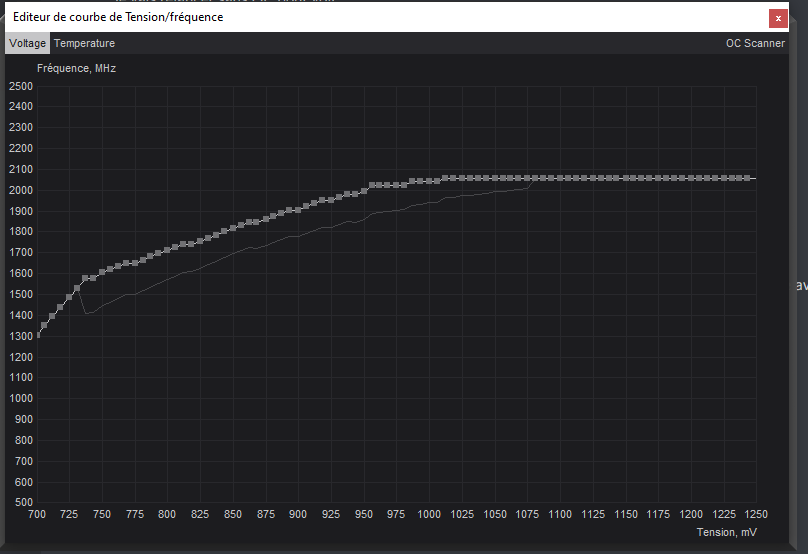Pick the curve point at 1000 mV
The height and width of the screenshot is (554, 808).
point(429,181)
